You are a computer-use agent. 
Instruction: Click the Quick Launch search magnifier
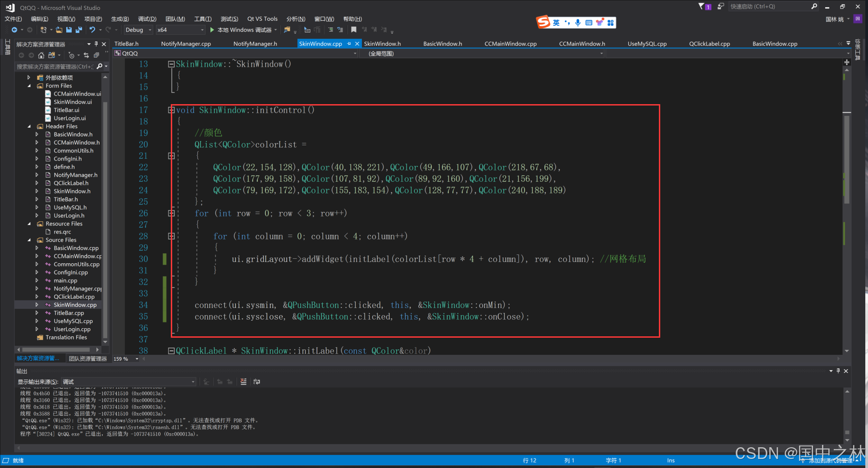814,6
